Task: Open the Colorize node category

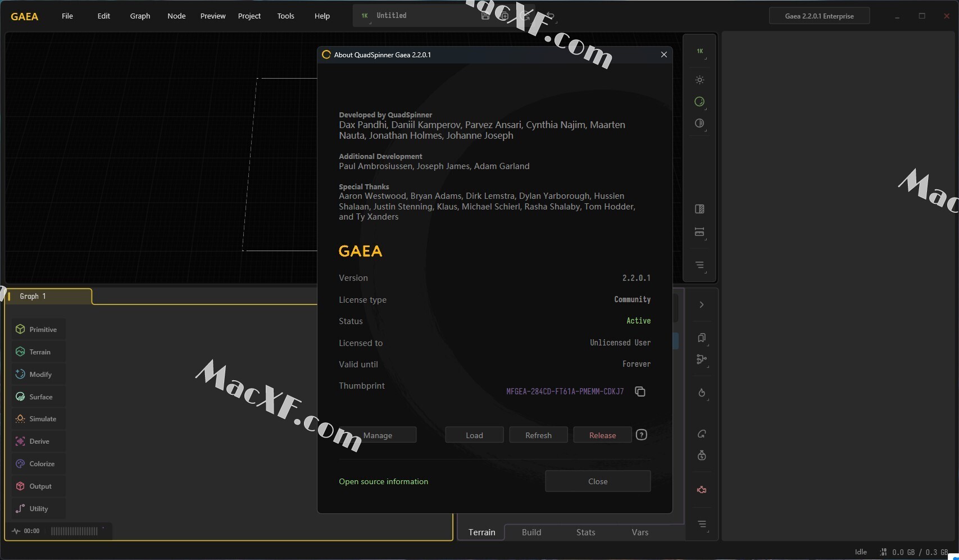Action: tap(38, 463)
